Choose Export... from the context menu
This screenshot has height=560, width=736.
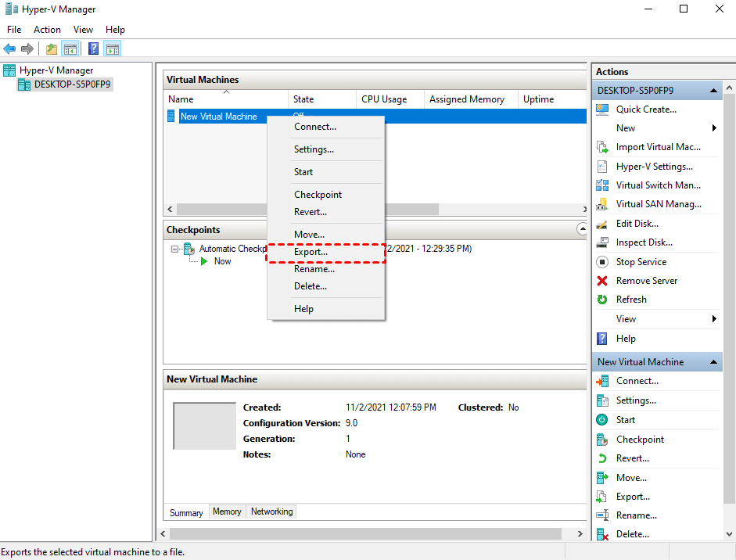(311, 252)
